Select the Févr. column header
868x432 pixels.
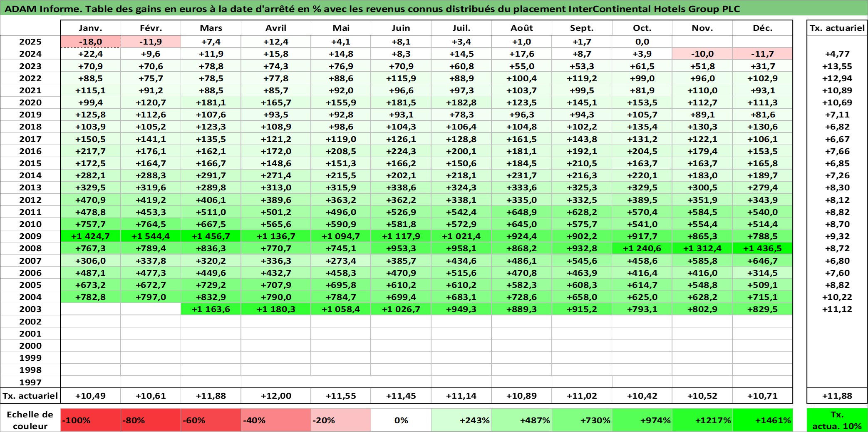pos(151,28)
